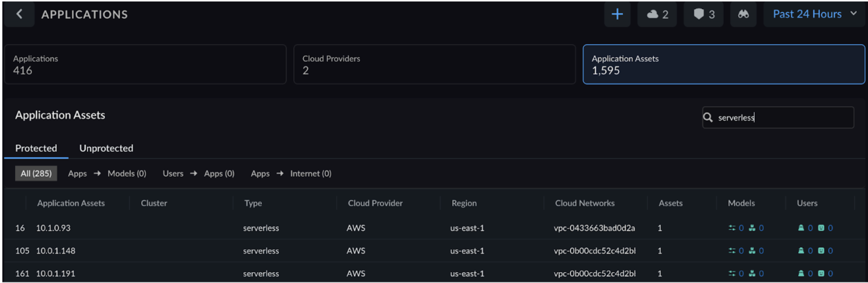Click the search magnifier icon
Screen dimensions: 868x283
[708, 117]
